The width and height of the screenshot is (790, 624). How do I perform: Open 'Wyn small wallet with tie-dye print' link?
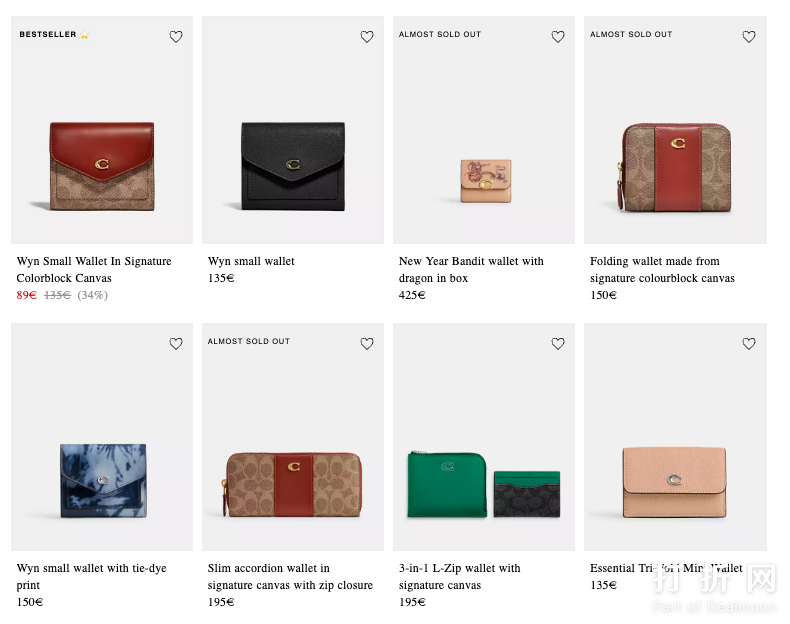click(x=92, y=576)
